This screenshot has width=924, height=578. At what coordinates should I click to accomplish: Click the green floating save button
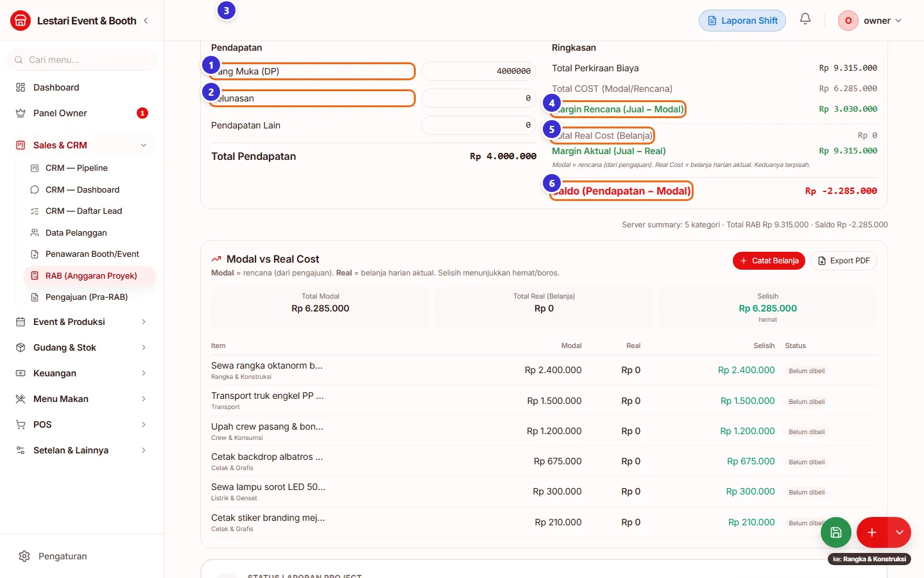tap(836, 532)
